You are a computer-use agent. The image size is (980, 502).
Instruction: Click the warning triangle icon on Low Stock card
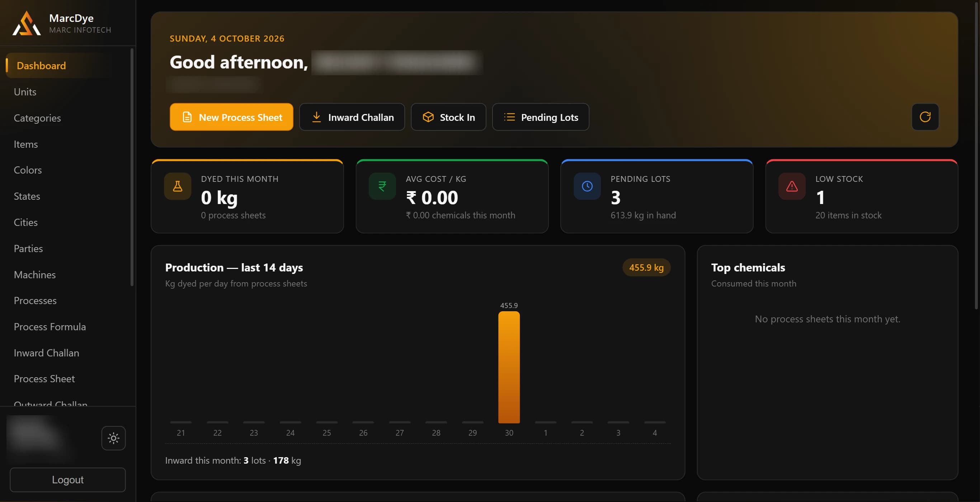792,186
